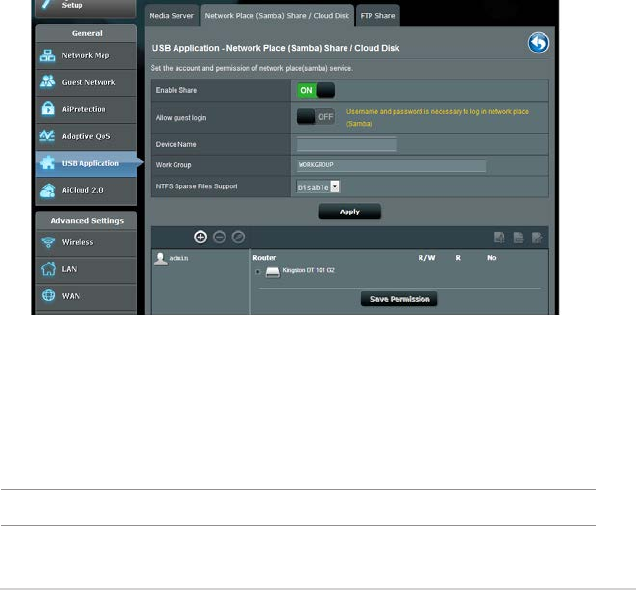Click the Work Group input field

391,165
